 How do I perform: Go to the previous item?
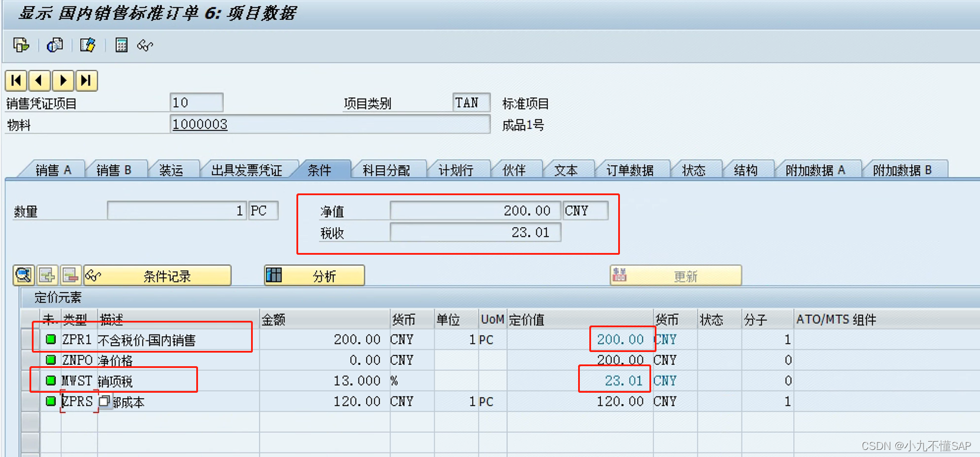[x=39, y=80]
